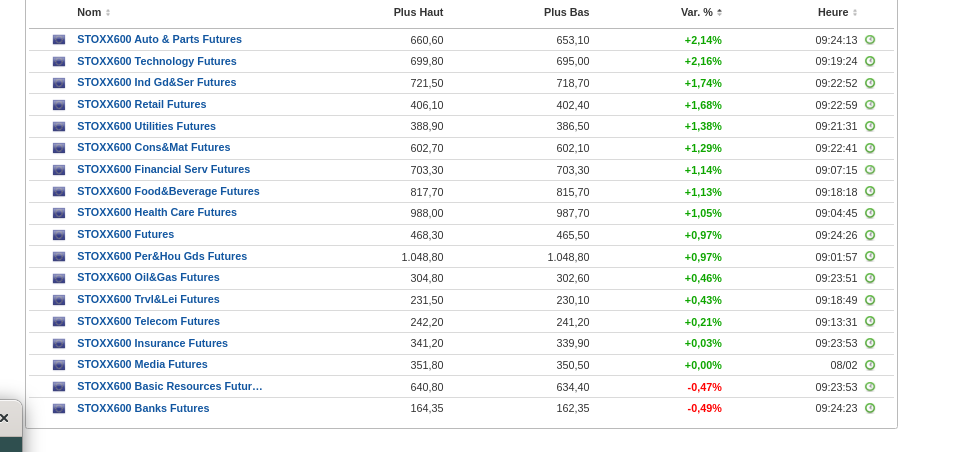Open the STOXX600 Financial Serv Futures link
The width and height of the screenshot is (972, 452).
(x=163, y=170)
